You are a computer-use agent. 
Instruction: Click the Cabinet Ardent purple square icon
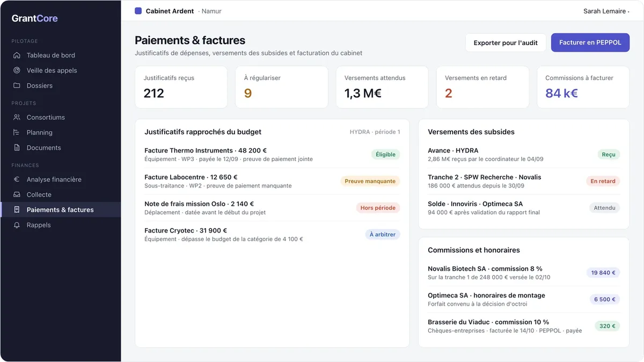[x=138, y=11]
